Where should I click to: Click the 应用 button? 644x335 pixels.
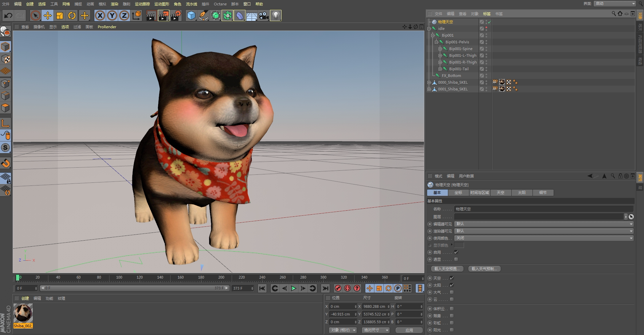coord(409,330)
